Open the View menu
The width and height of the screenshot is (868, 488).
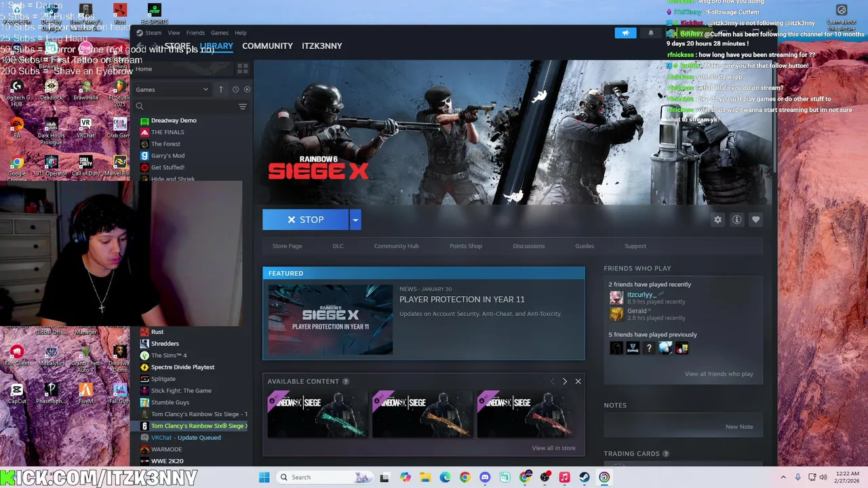[x=174, y=33]
